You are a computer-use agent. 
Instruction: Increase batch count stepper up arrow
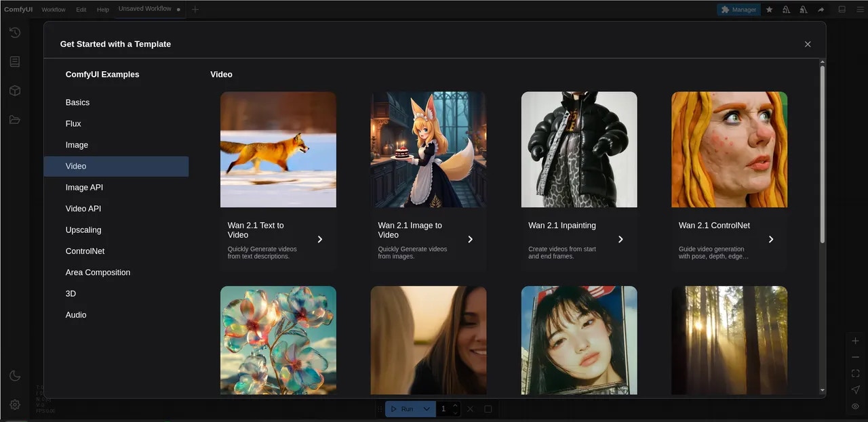tap(456, 406)
